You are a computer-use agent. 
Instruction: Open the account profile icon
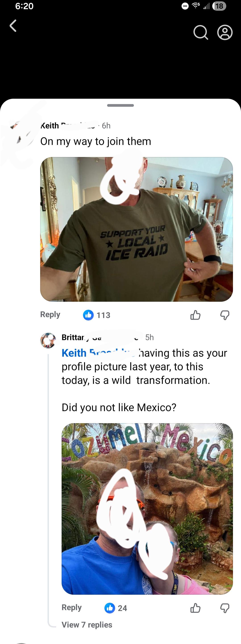pyautogui.click(x=225, y=33)
